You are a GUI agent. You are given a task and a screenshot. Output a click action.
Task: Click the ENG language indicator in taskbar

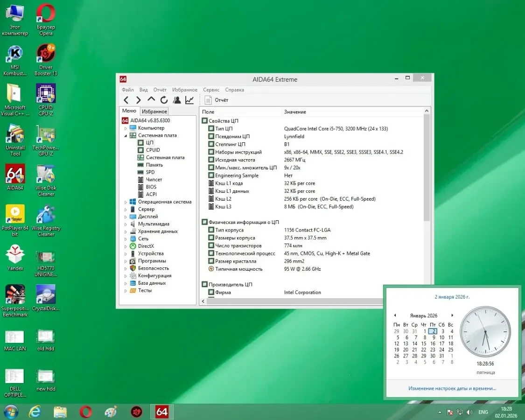(x=483, y=412)
